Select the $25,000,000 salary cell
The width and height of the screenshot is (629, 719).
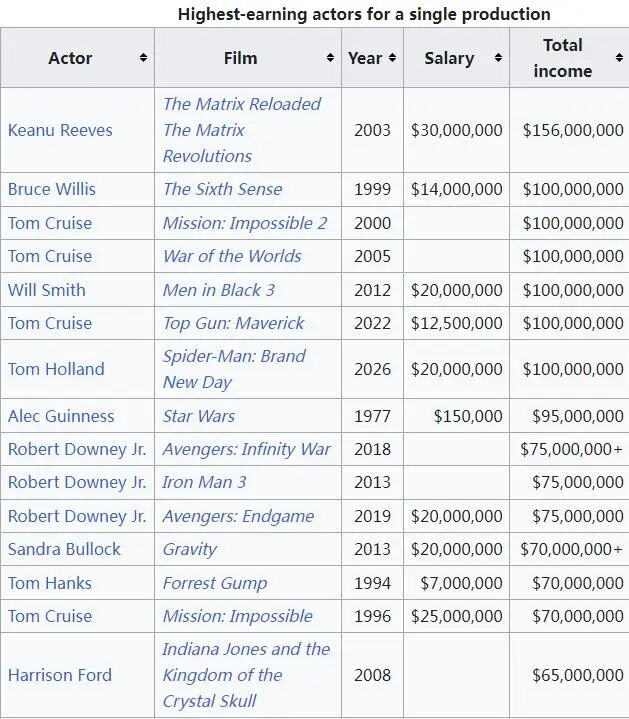pos(457,616)
